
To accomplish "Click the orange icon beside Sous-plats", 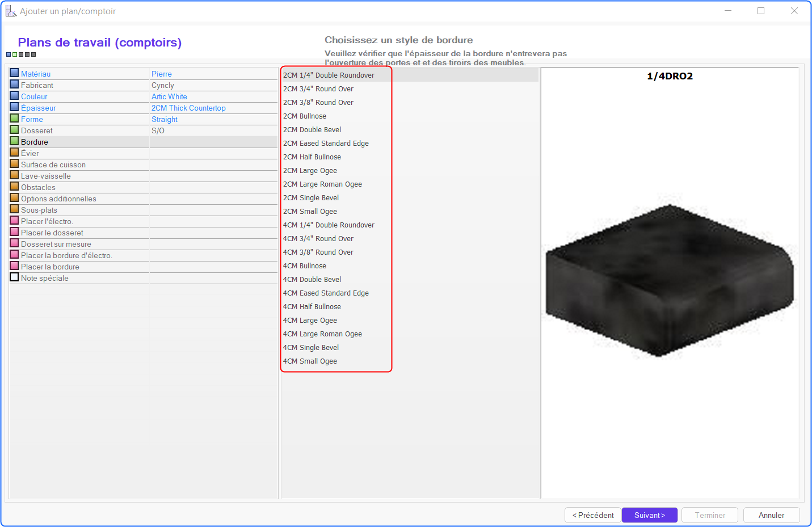I will point(14,209).
